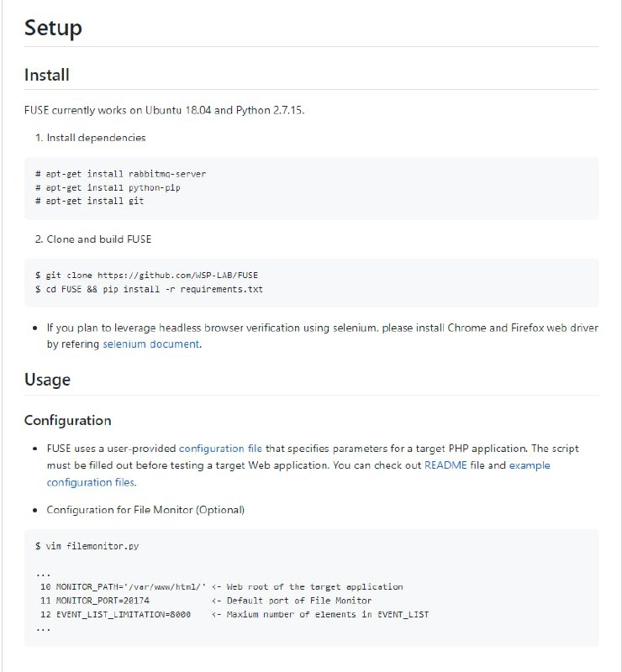Screen dimensions: 622x672
Task: Click the "Configuration" subheading
Action: tap(67, 420)
